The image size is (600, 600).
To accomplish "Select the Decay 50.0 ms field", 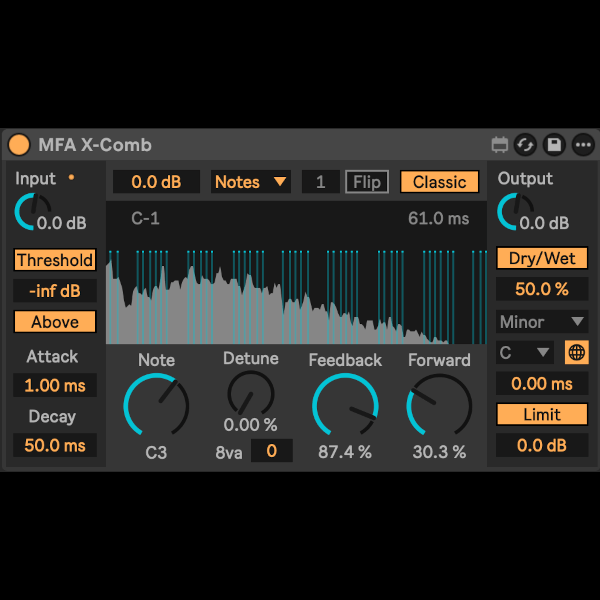I will pyautogui.click(x=55, y=446).
